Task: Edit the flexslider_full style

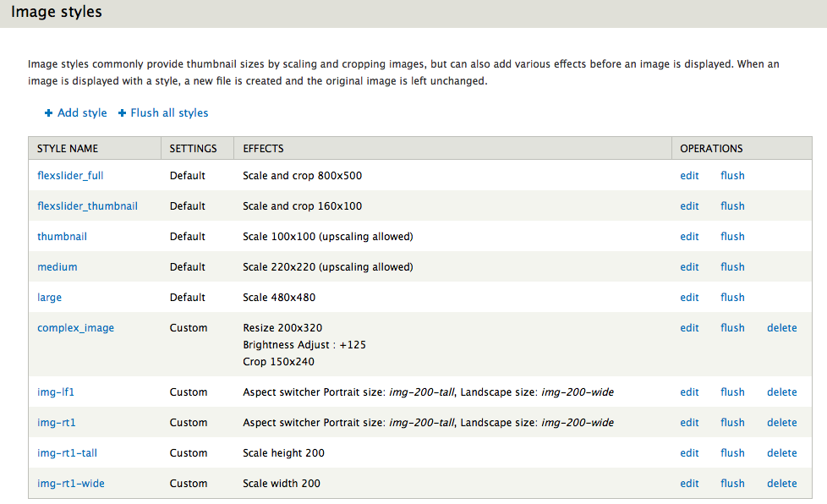Action: click(689, 175)
